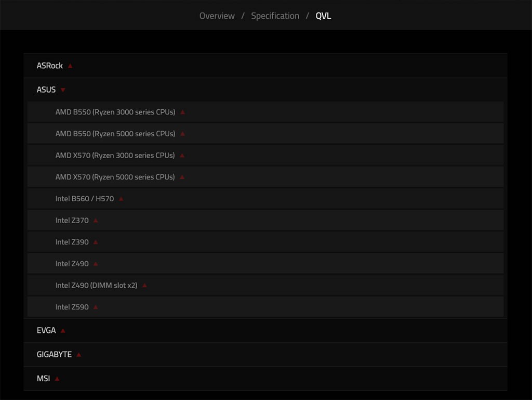This screenshot has height=400, width=532.
Task: Select the Intel Z370 text
Action: click(72, 221)
